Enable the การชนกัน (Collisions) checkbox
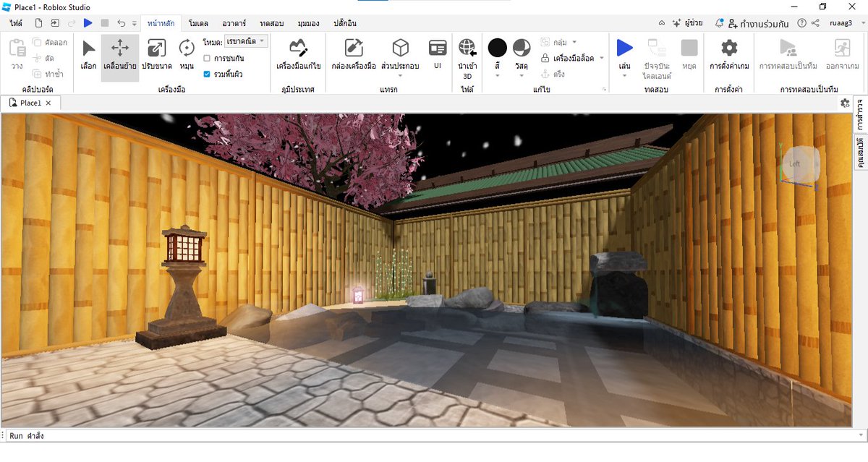 coord(208,58)
